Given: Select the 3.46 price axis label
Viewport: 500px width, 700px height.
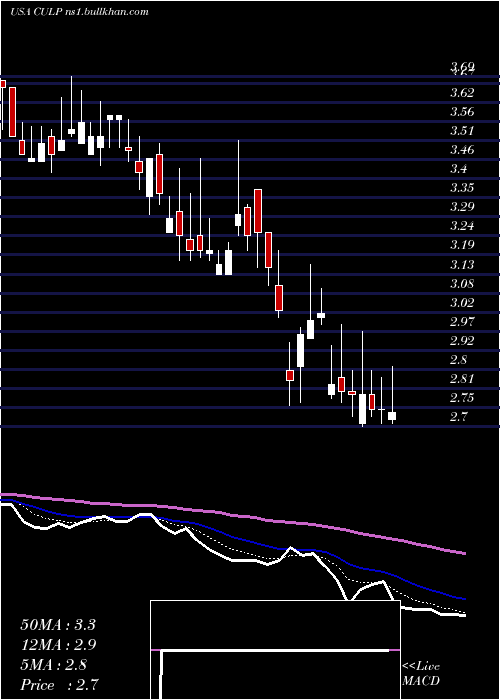Looking at the screenshot, I should coord(462,150).
